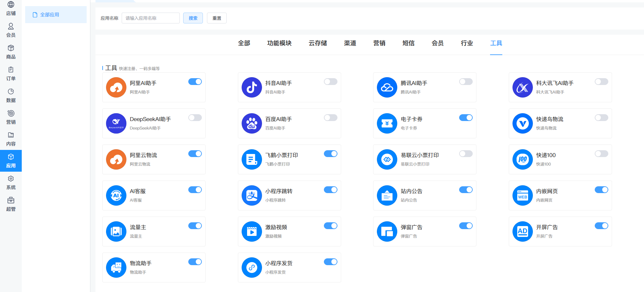The image size is (644, 292).
Task: Switch to the 功能模块 tab
Action: 279,43
